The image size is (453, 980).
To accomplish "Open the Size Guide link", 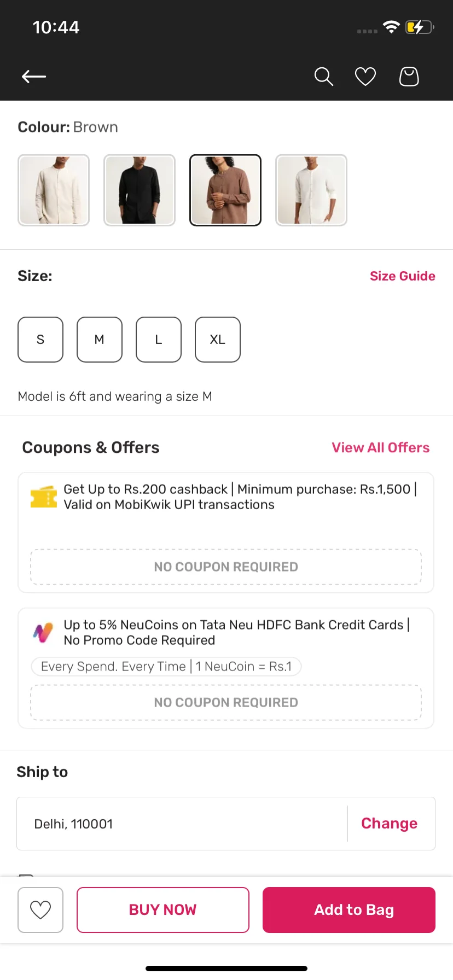I will tap(403, 276).
